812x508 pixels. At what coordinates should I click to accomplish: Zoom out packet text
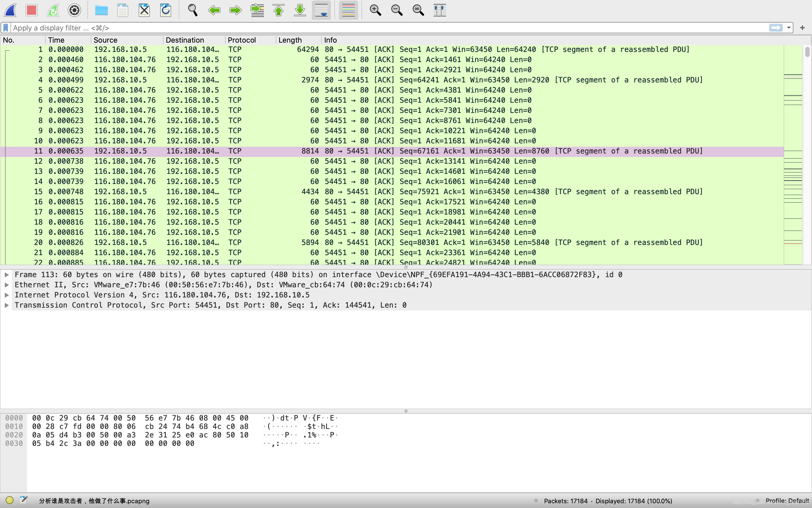click(397, 10)
